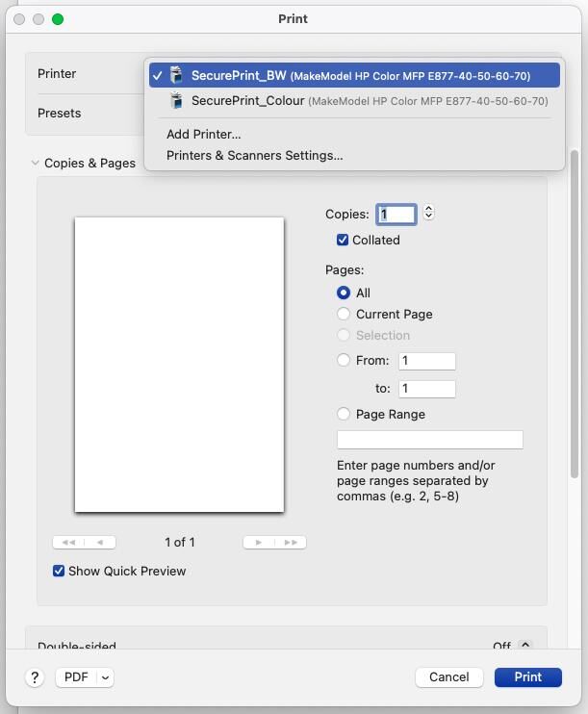Go to first preview page
This screenshot has width=588, height=714.
[x=68, y=543]
